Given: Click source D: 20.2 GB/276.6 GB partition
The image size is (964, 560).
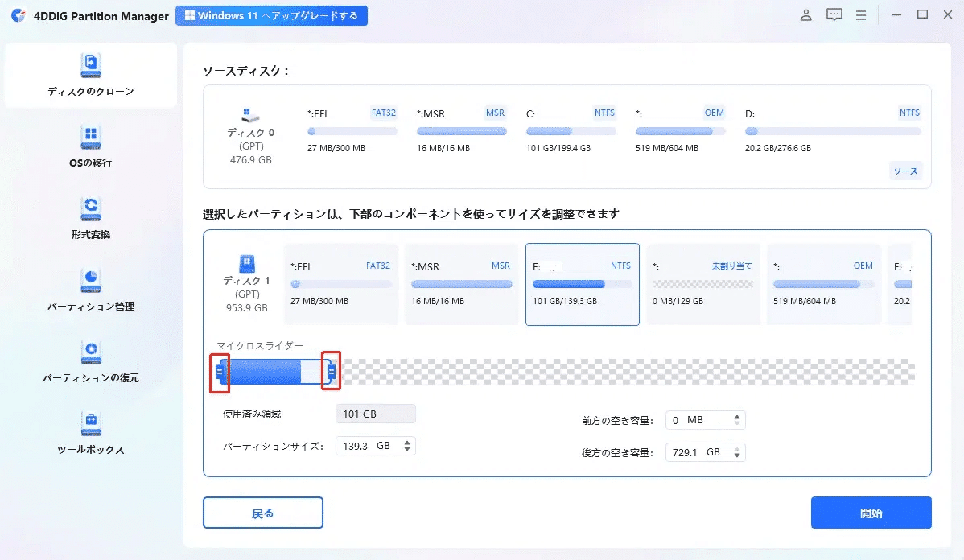Looking at the screenshot, I should [832, 130].
